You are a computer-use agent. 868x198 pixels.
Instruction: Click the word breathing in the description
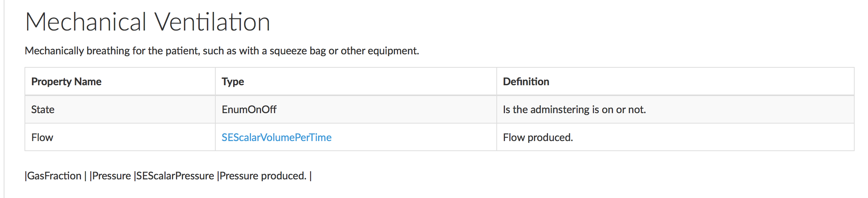click(108, 51)
